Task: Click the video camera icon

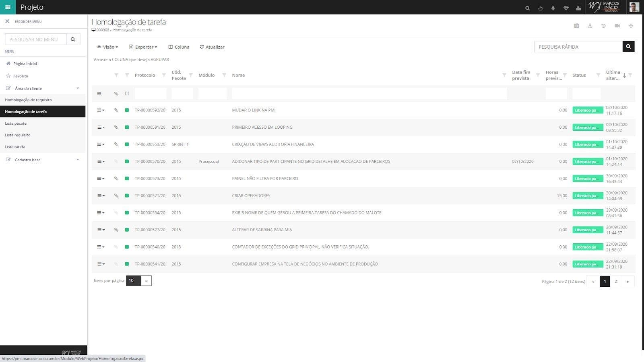Action: coord(617,26)
